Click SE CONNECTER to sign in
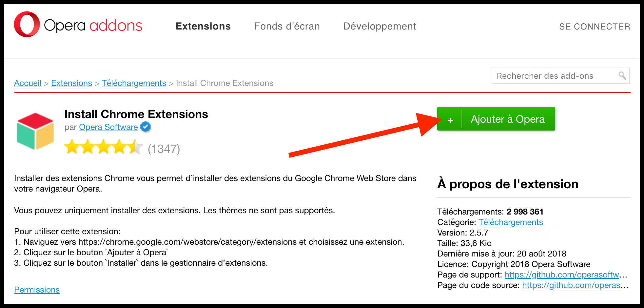This screenshot has height=308, width=644. (595, 27)
